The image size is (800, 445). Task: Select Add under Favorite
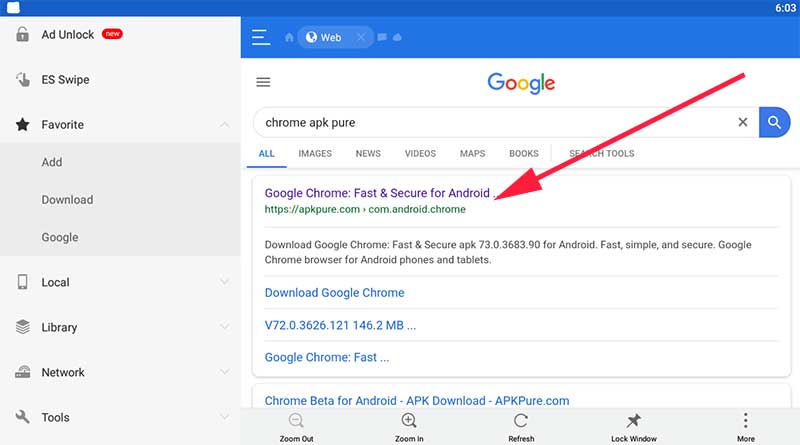(x=52, y=162)
